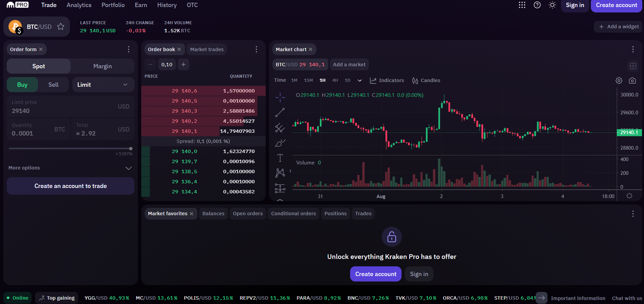Open Important information link

(x=578, y=298)
